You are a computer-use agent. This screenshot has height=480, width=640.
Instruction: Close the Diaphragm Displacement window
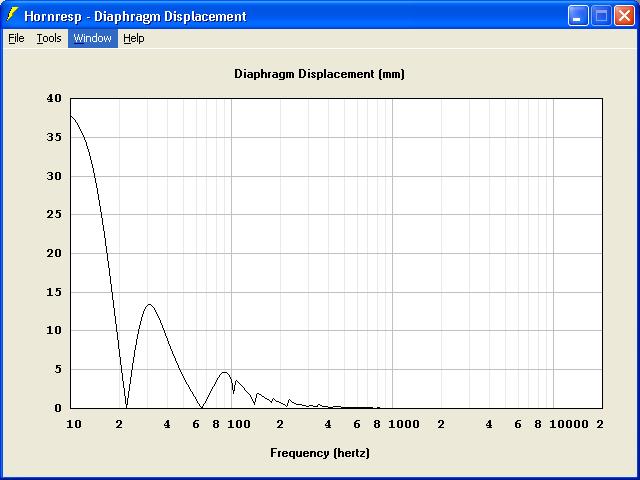pos(624,16)
